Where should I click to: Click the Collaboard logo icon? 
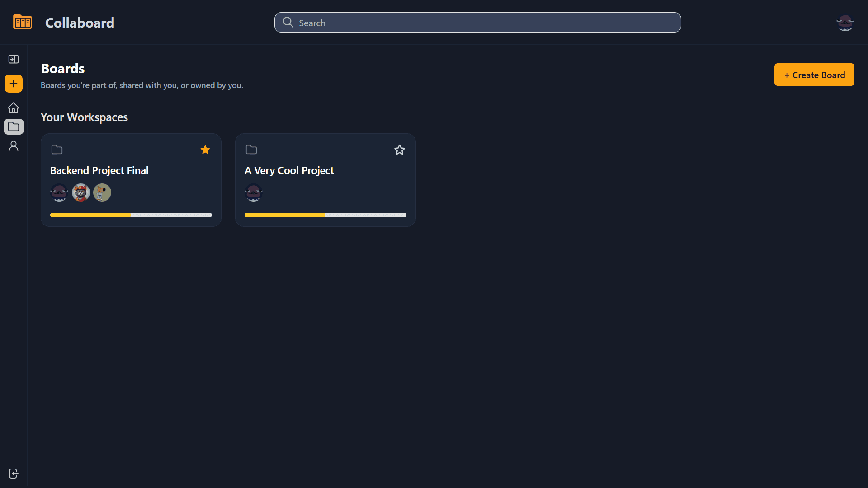[x=23, y=22]
